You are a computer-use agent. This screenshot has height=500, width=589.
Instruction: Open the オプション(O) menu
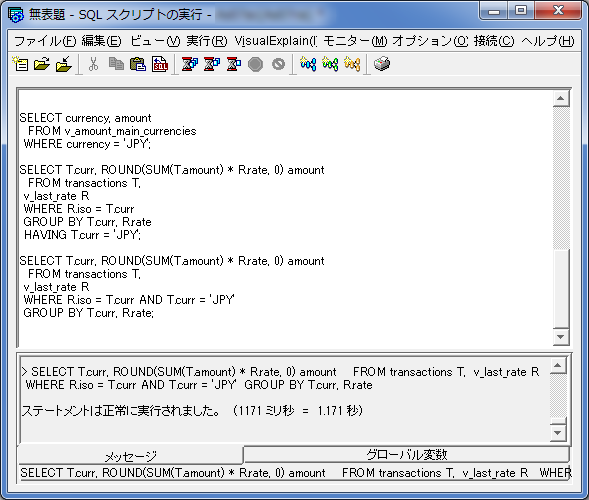(x=430, y=41)
